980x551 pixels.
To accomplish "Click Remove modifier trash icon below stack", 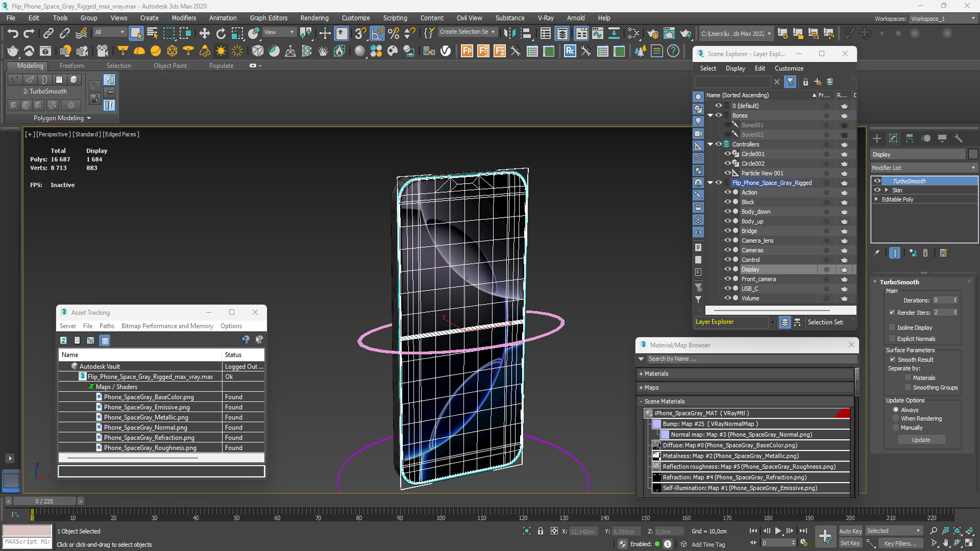I will pos(925,253).
